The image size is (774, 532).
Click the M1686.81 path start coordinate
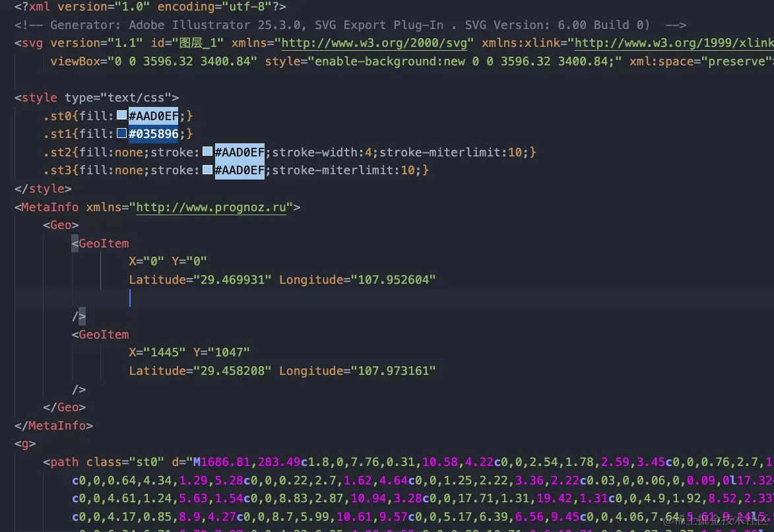[x=222, y=462]
